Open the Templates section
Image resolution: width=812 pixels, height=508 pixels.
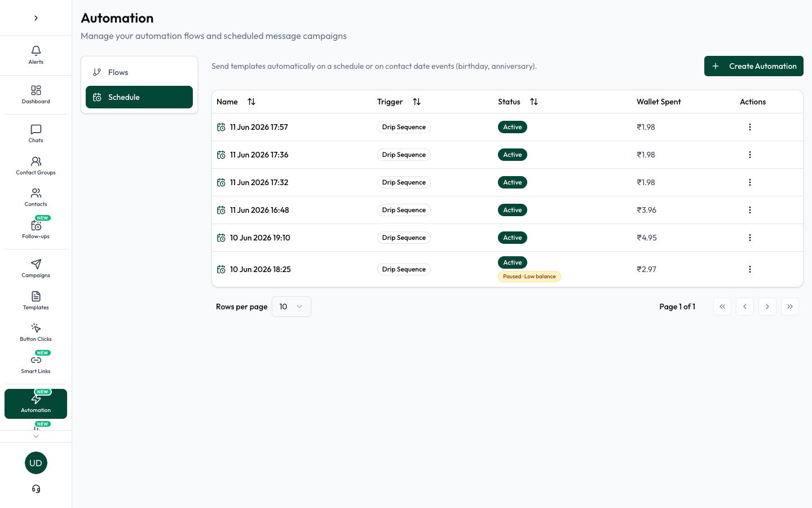pyautogui.click(x=36, y=300)
